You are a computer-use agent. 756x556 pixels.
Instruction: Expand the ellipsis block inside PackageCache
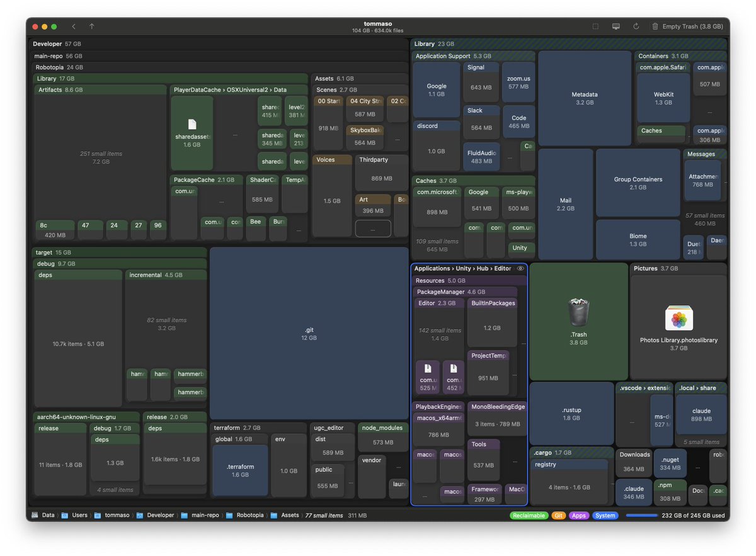pyautogui.click(x=221, y=202)
